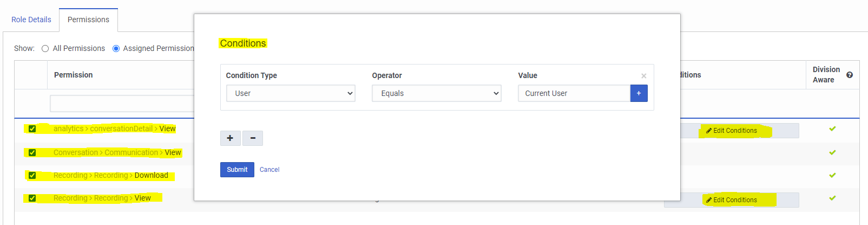This screenshot has height=225, width=868.
Task: Toggle the Recording Download permission checkbox
Action: tap(32, 176)
